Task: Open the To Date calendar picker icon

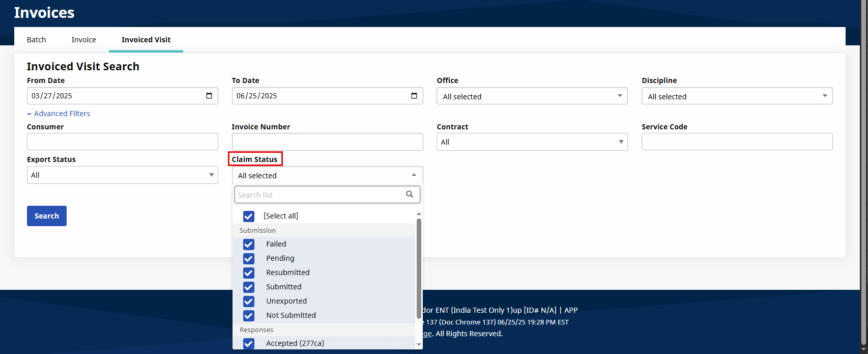Action: (414, 96)
